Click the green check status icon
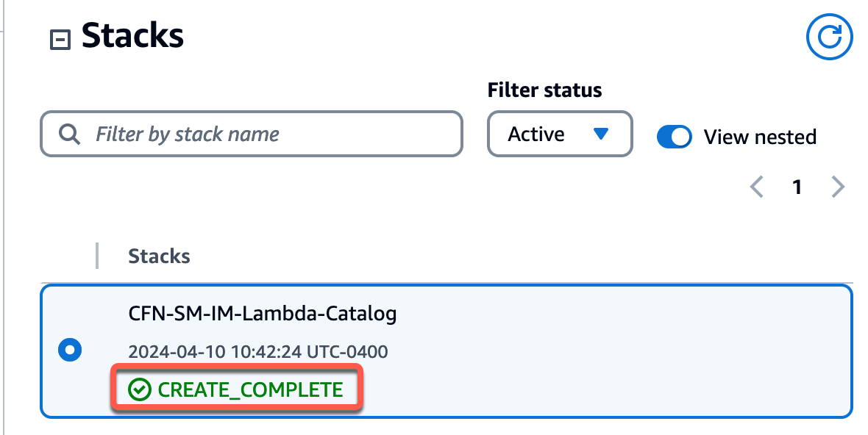The width and height of the screenshot is (868, 435). point(138,389)
